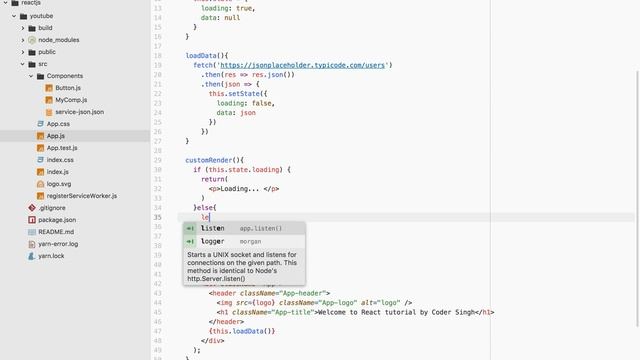Screen dimensions: 640x360
Task: Click the node_modules package icon
Action: [32, 40]
